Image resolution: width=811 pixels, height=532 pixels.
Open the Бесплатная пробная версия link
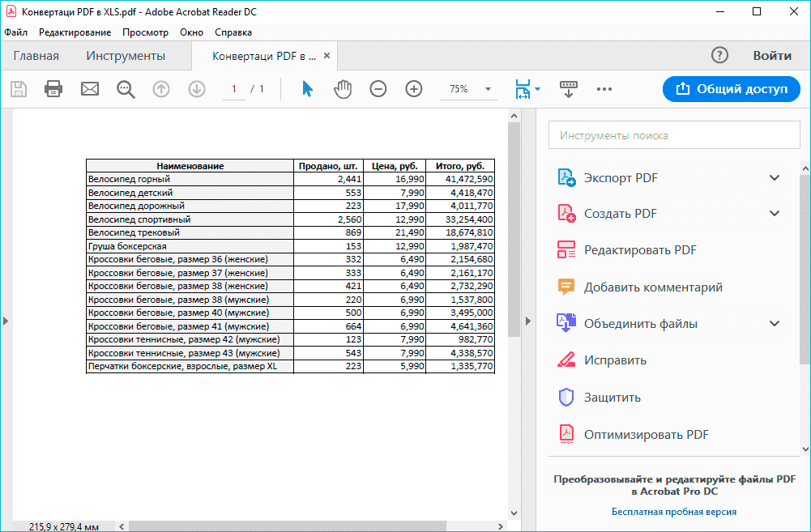click(x=673, y=511)
